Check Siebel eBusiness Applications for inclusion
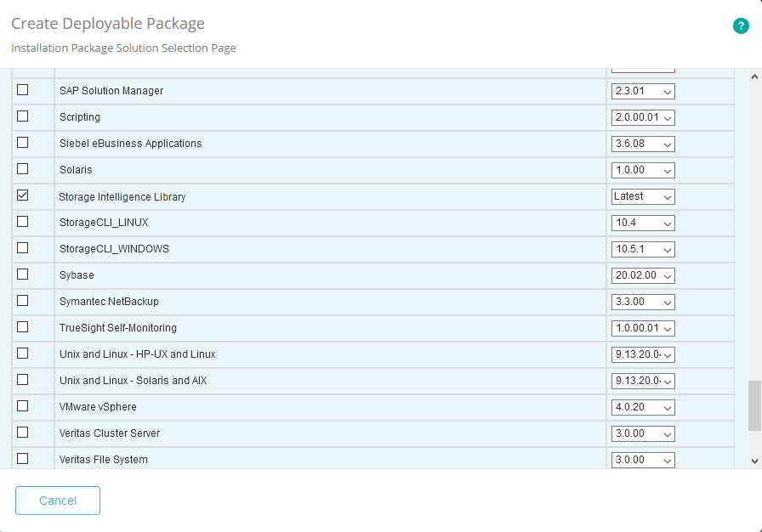Viewport: 762px width, 532px height. tap(23, 142)
